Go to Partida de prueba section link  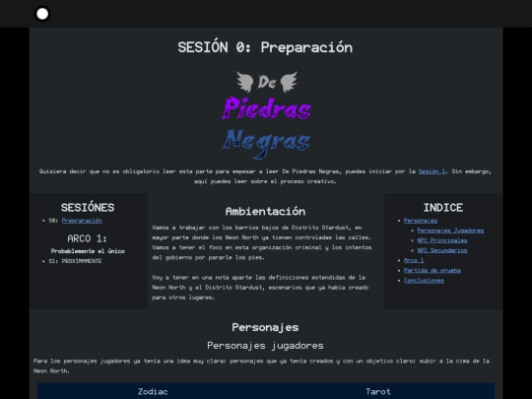coord(432,270)
